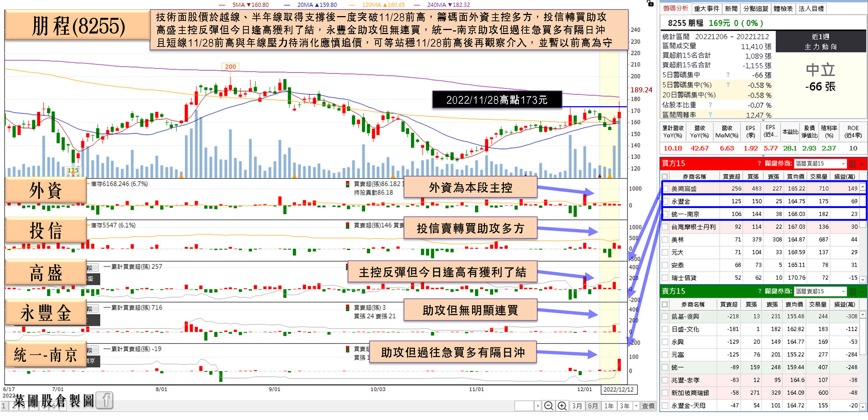Viewport: 868px width, 420px height.
Task: Click the grid layout icon in 賣方15 header
Action: tap(853, 291)
